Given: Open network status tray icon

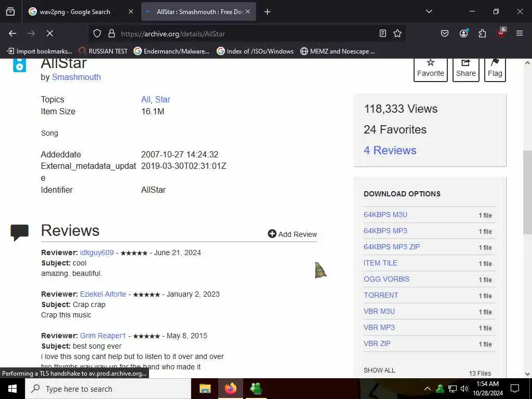Looking at the screenshot, I should [x=453, y=389].
